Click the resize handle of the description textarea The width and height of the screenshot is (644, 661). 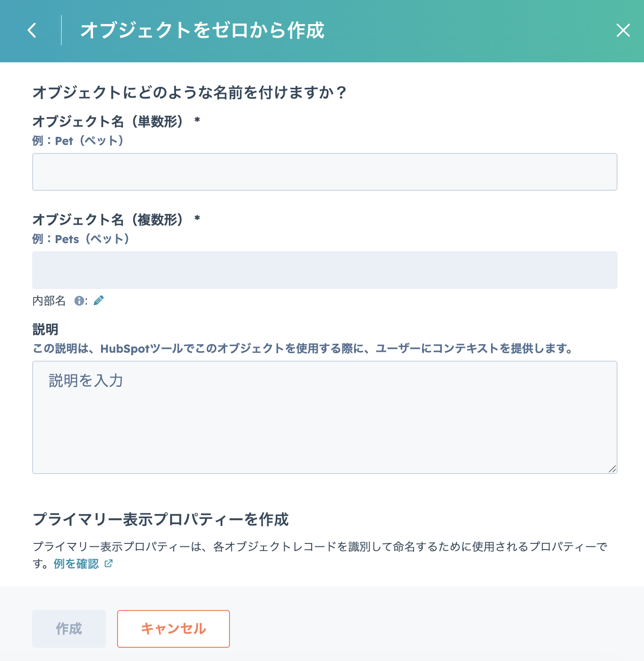coord(612,468)
